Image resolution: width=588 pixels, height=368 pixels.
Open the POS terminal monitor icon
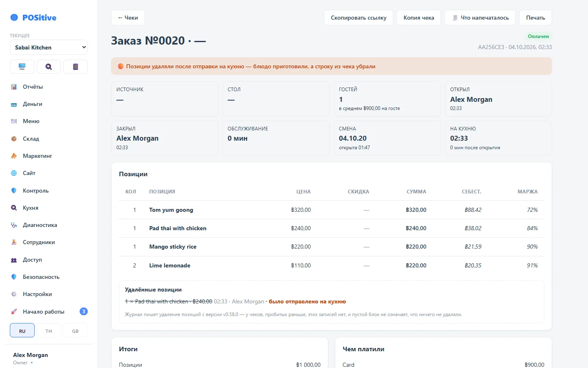click(22, 67)
